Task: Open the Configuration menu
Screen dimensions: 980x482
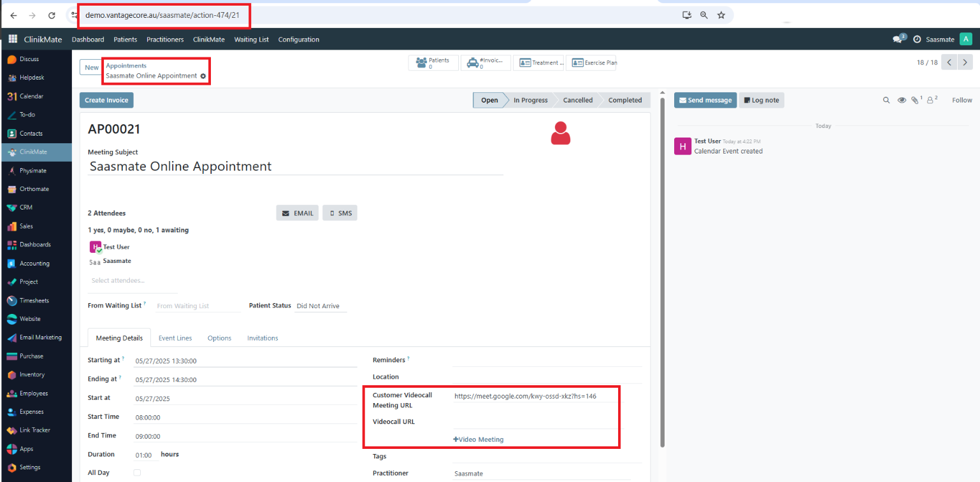Action: (x=298, y=39)
